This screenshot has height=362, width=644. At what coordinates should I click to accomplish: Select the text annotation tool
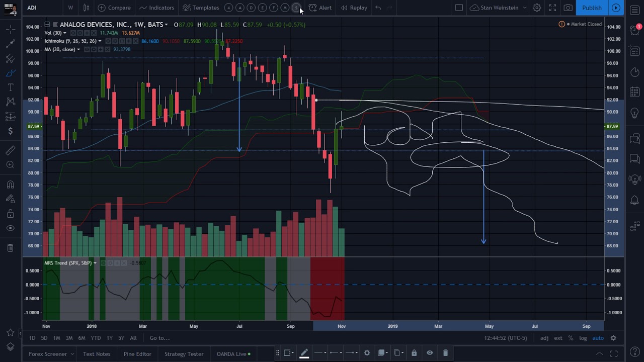[x=10, y=88]
